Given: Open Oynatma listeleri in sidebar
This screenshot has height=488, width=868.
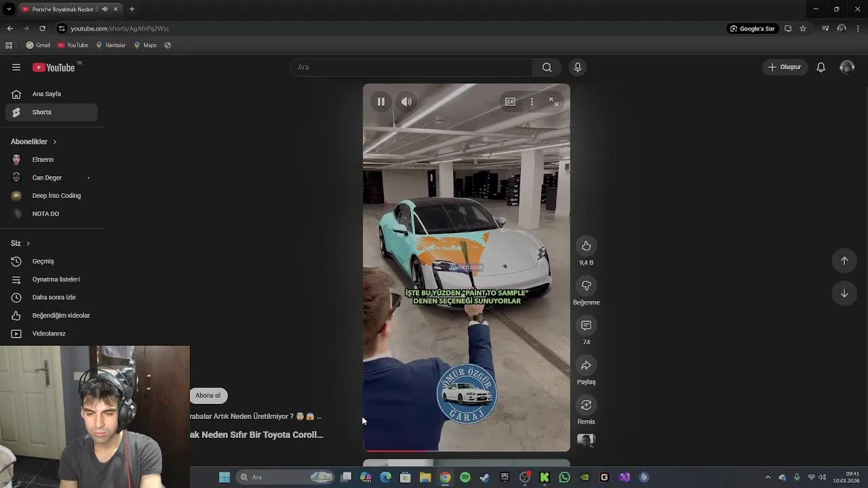Looking at the screenshot, I should coord(52,279).
